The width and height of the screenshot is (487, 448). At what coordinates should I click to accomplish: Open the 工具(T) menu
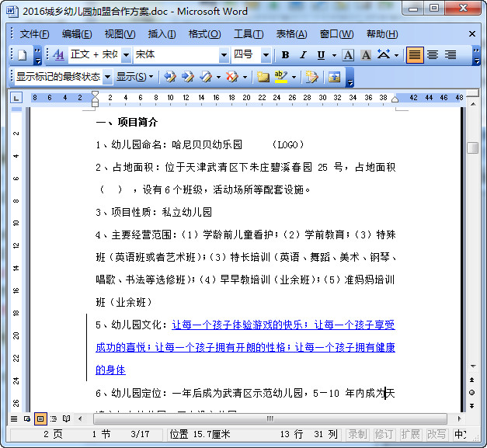pos(249,34)
